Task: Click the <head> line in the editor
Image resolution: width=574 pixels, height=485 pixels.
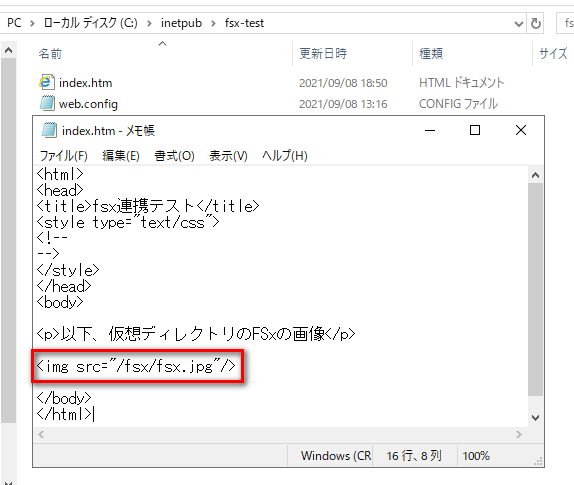Action: tap(60, 190)
